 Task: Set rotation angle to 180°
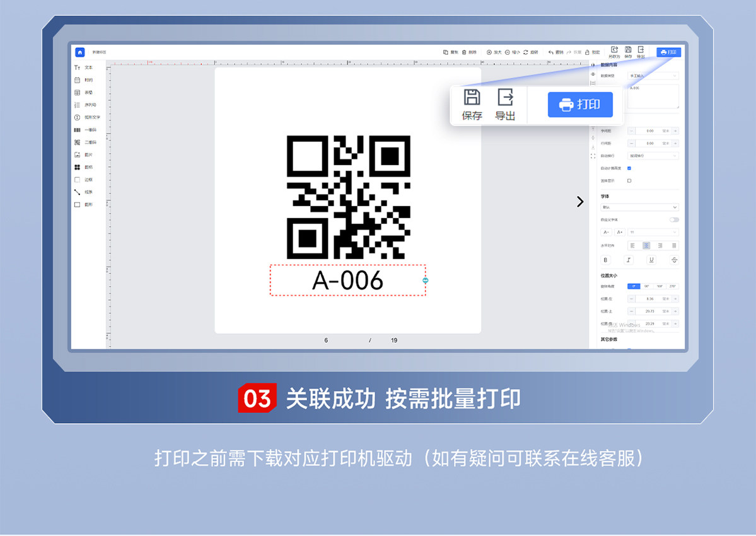tap(660, 286)
